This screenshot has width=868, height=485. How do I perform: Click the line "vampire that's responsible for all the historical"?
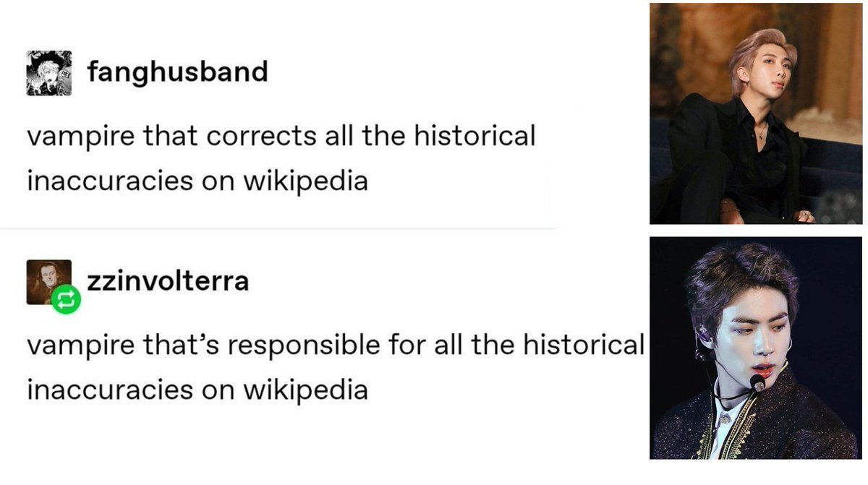tap(335, 345)
